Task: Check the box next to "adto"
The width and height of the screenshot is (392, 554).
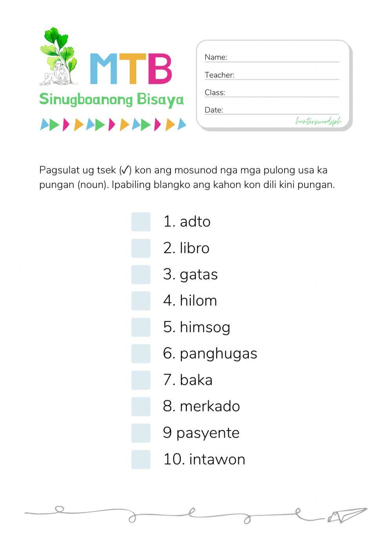Action: (x=141, y=222)
